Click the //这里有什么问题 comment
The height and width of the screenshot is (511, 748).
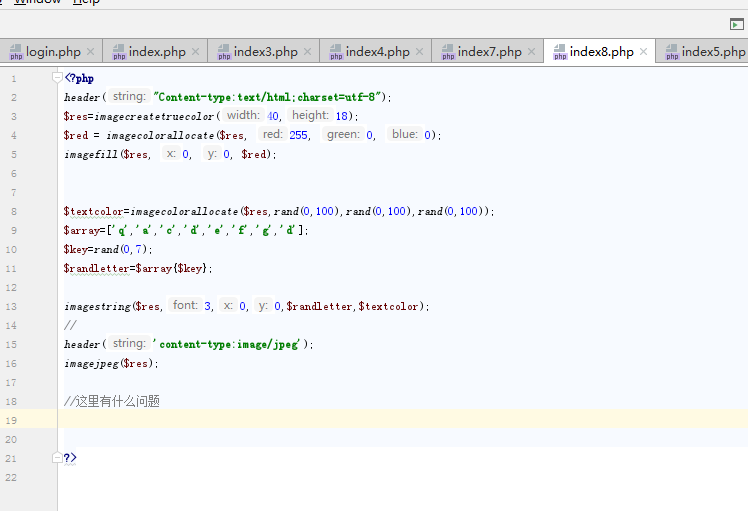pyautogui.click(x=112, y=401)
